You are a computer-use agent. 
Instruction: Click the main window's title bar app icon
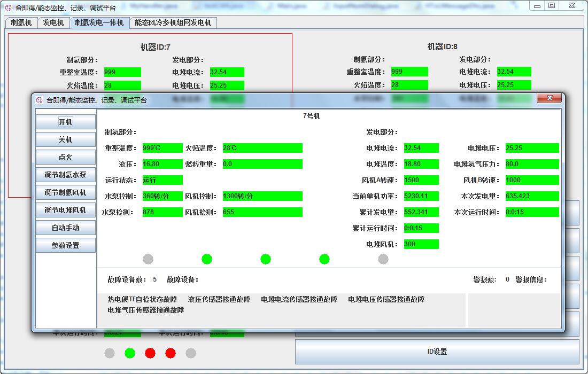pos(8,7)
